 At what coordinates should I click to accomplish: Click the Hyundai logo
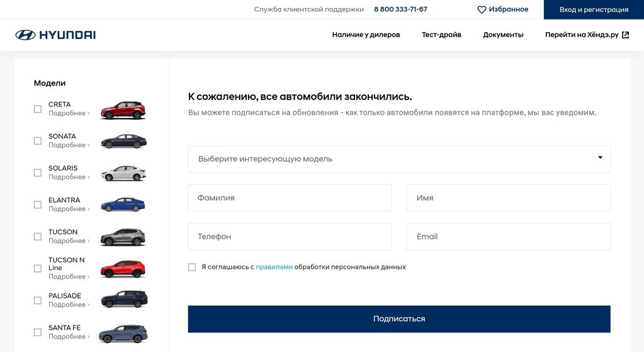click(55, 35)
